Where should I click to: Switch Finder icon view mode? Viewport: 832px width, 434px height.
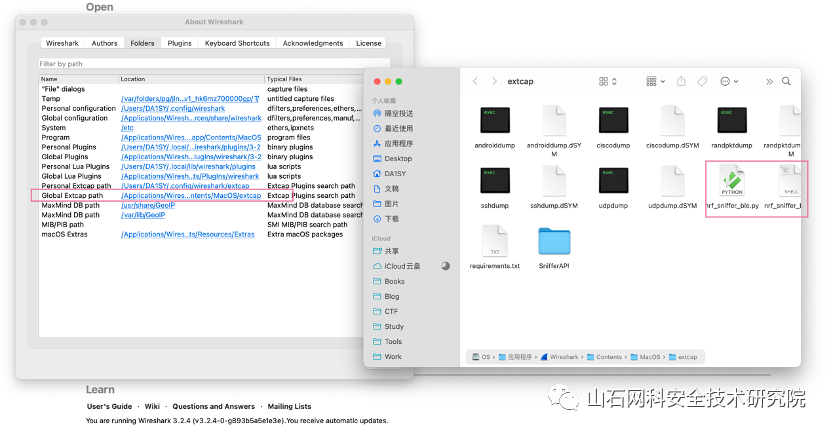click(608, 81)
